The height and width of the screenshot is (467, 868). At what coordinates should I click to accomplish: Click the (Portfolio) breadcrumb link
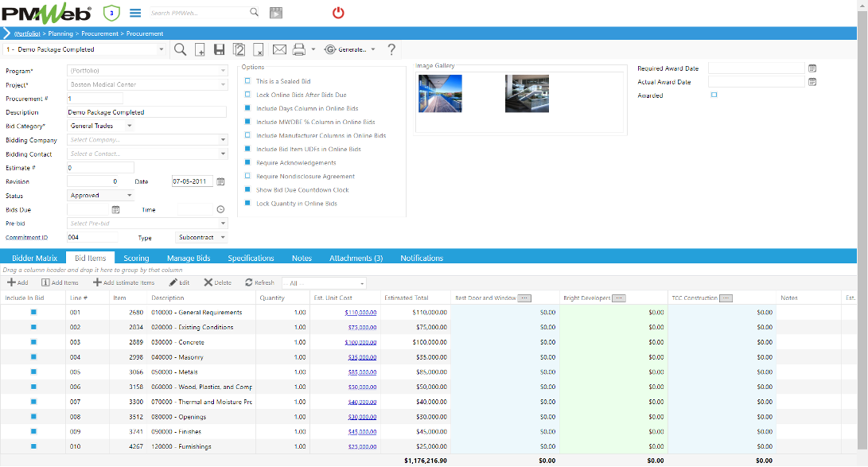(27, 33)
